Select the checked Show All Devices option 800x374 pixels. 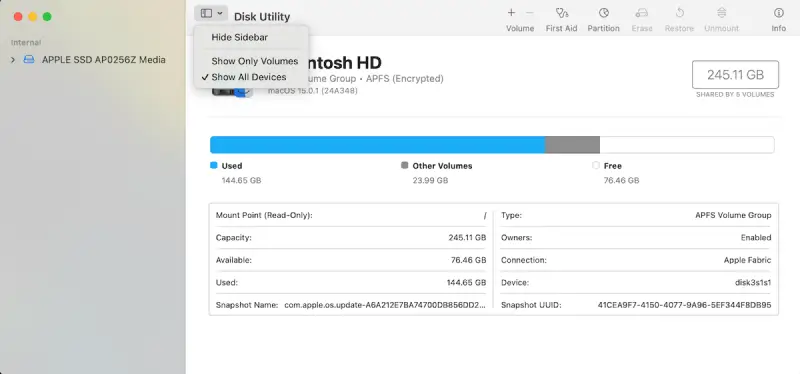tap(248, 77)
